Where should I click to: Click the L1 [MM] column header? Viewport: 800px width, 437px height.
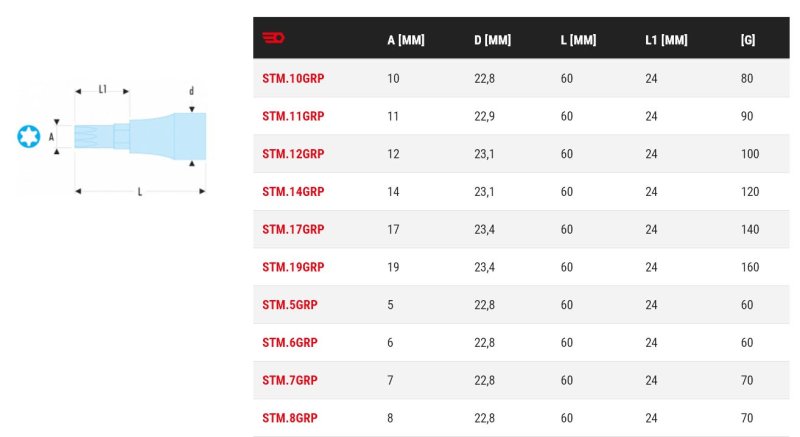pos(666,40)
